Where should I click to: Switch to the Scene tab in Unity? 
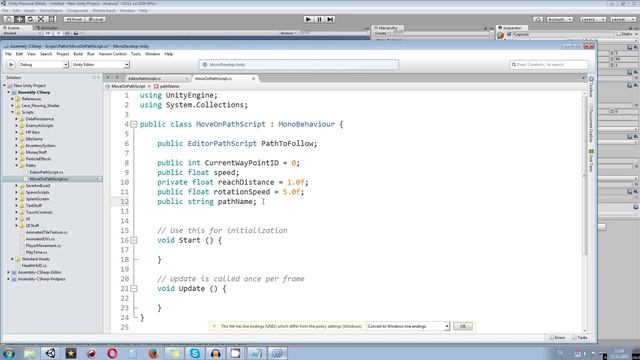14,28
